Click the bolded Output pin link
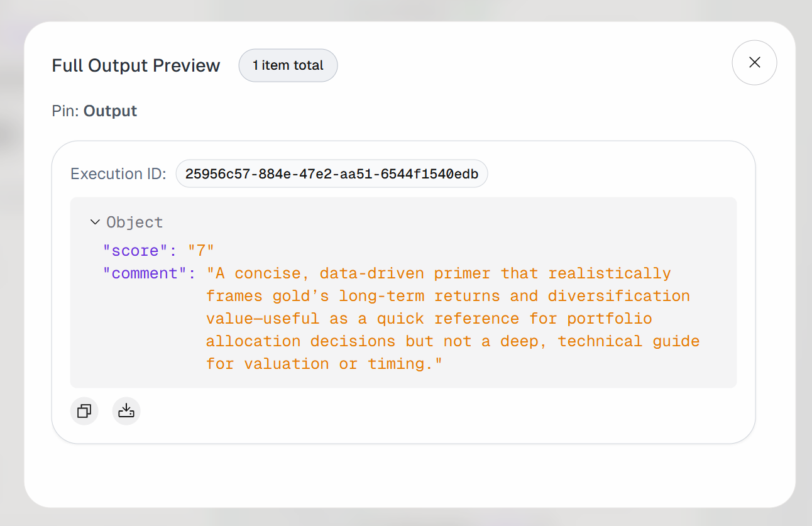Viewport: 812px width, 526px height. pos(110,111)
